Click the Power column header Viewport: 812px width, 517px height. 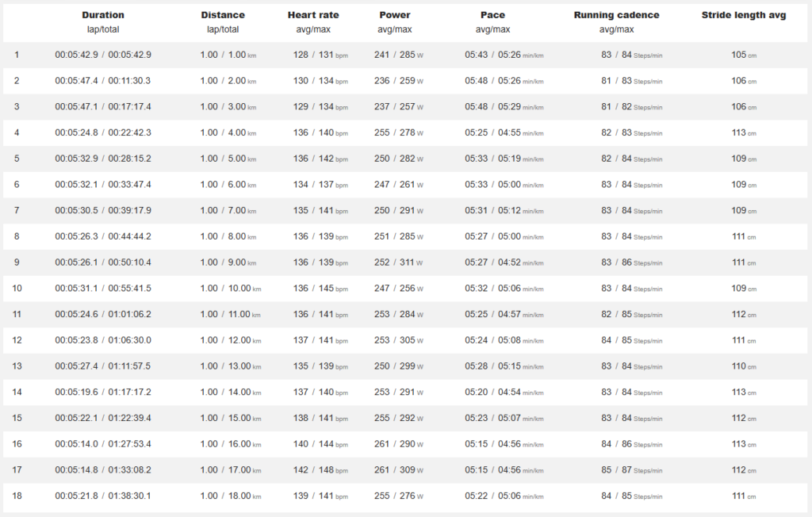tap(395, 15)
